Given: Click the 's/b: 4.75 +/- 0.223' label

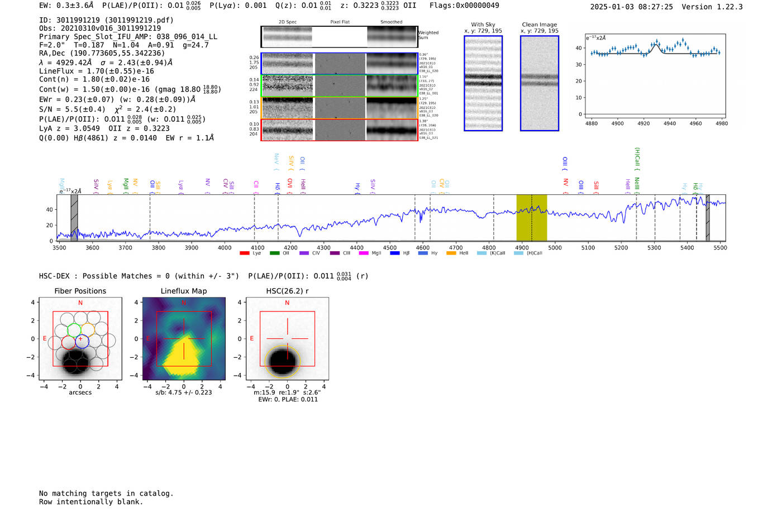Looking at the screenshot, I should point(184,392).
